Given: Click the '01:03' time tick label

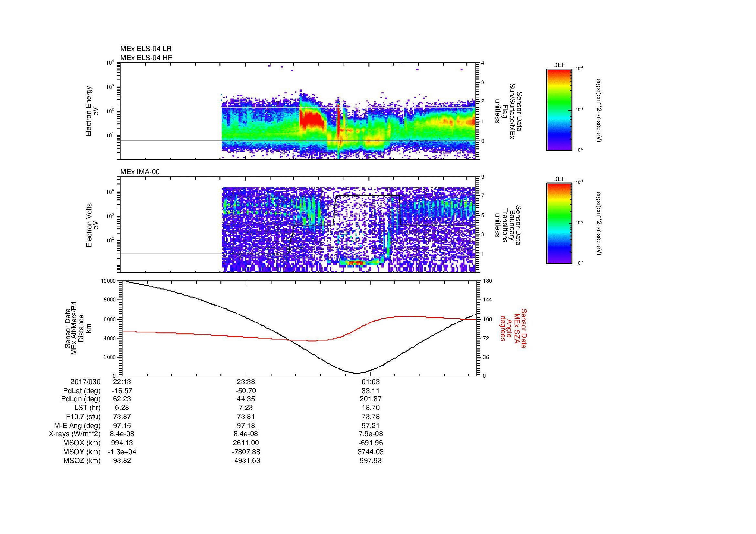Looking at the screenshot, I should (x=371, y=382).
